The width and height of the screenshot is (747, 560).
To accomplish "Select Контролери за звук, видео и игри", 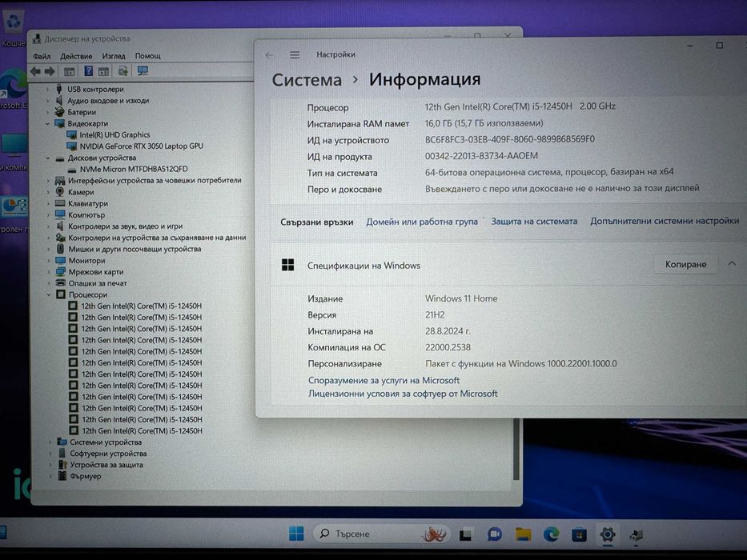I will [125, 226].
